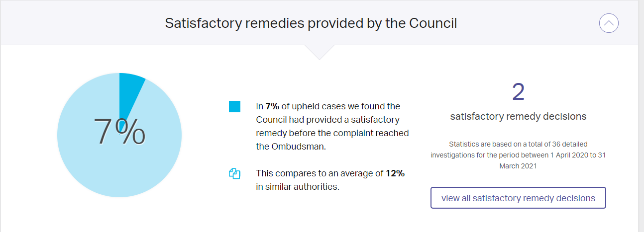
Task: Click the Satisfactory remedies provided by the Council heading
Action: click(x=311, y=23)
